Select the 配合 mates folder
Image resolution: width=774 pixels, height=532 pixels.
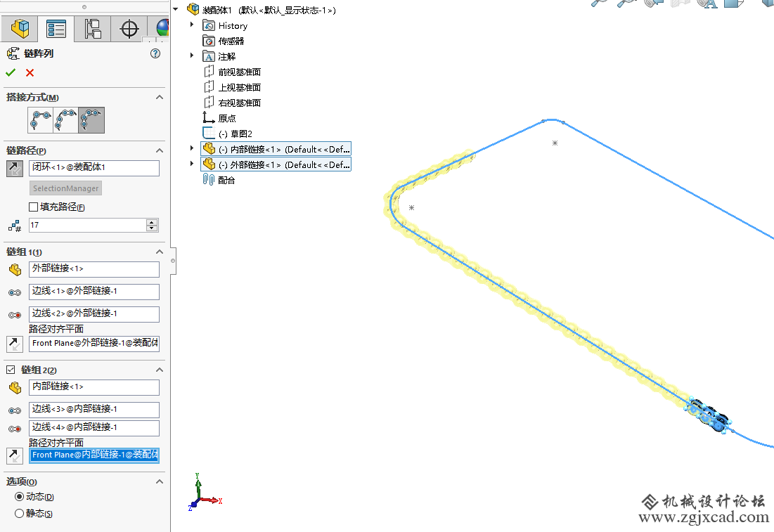pyautogui.click(x=219, y=180)
